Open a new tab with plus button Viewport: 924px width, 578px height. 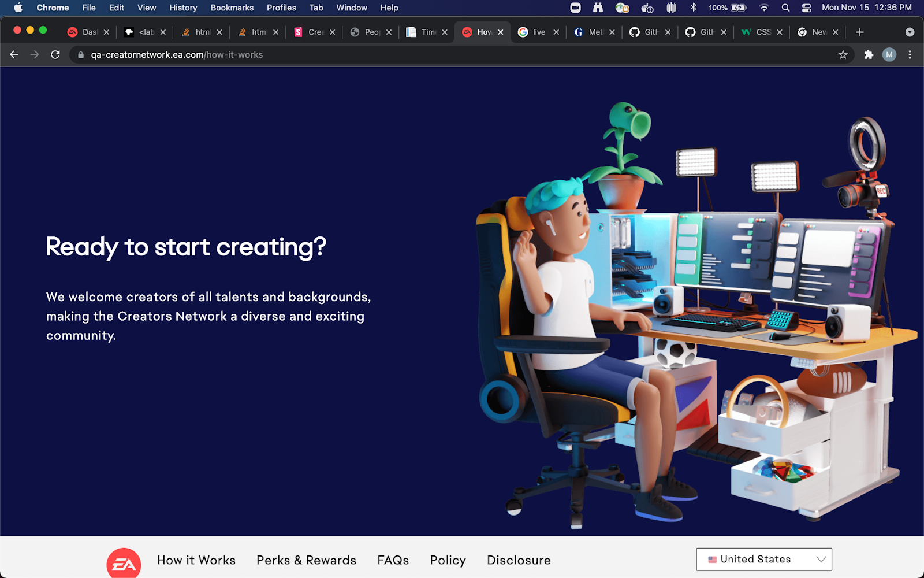[860, 32]
